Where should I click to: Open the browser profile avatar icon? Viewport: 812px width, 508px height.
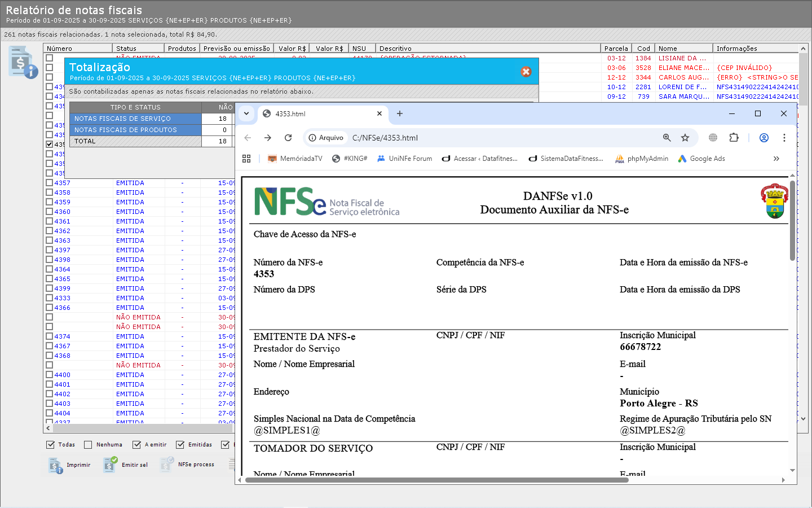coord(764,138)
